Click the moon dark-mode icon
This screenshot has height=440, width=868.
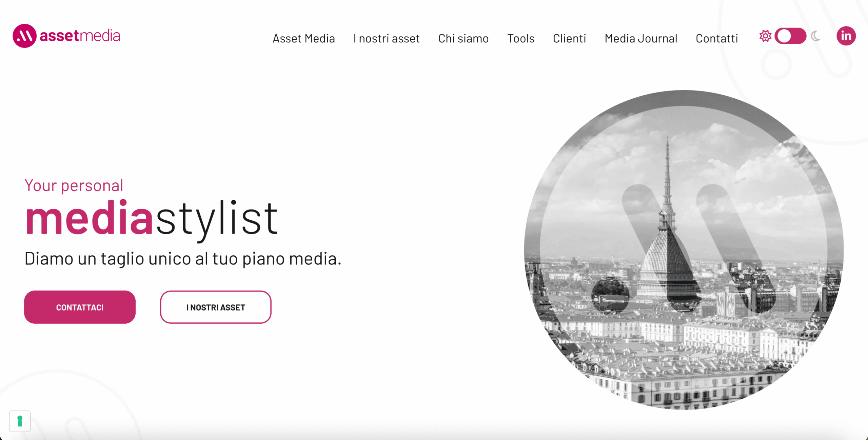coord(816,36)
